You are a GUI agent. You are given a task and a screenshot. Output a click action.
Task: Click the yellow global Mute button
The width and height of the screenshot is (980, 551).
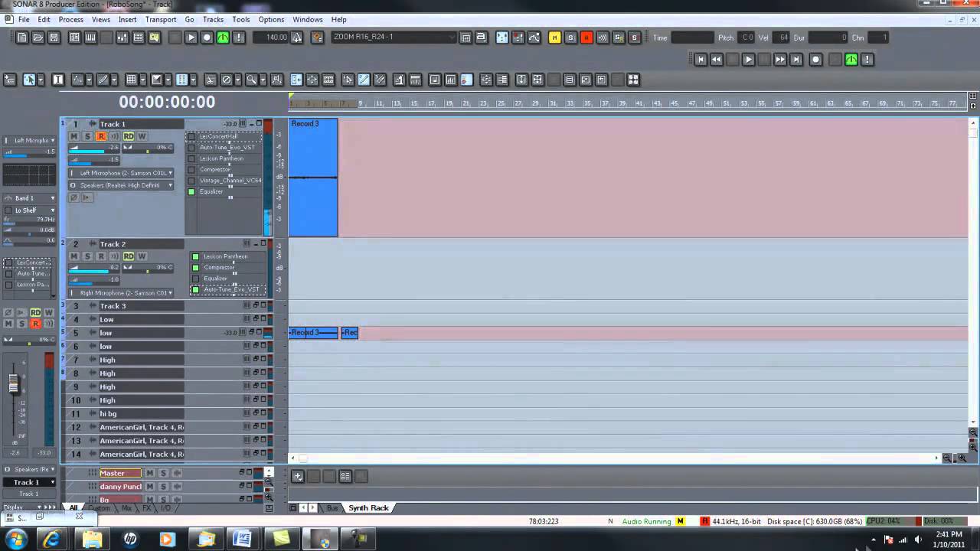pos(554,37)
